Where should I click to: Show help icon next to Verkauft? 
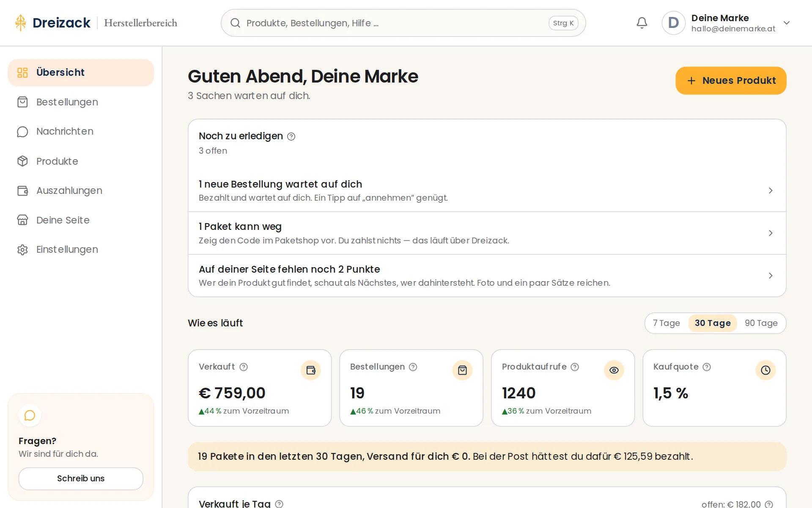click(x=244, y=367)
